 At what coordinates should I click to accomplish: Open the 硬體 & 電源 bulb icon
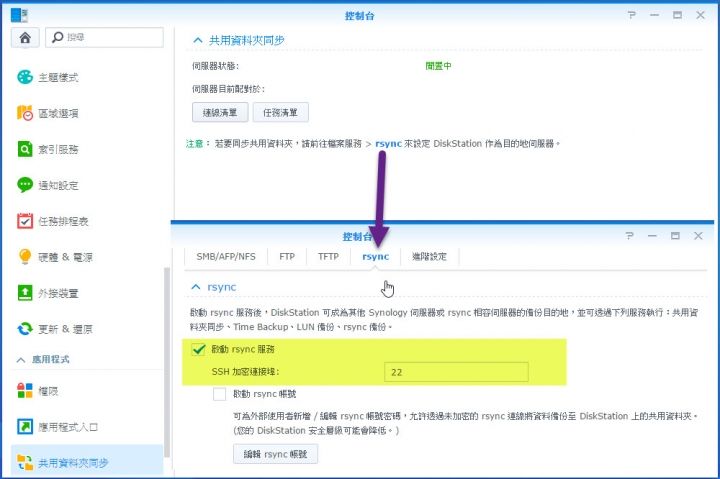[x=25, y=257]
